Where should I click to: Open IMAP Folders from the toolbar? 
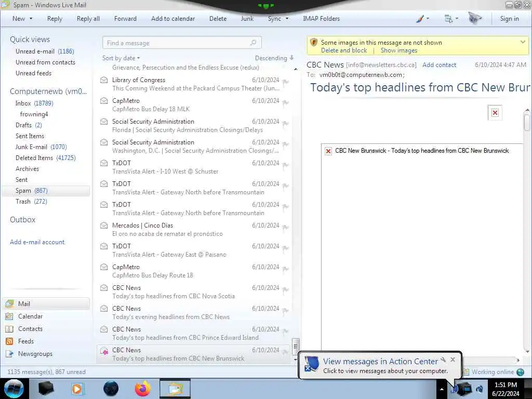321,19
